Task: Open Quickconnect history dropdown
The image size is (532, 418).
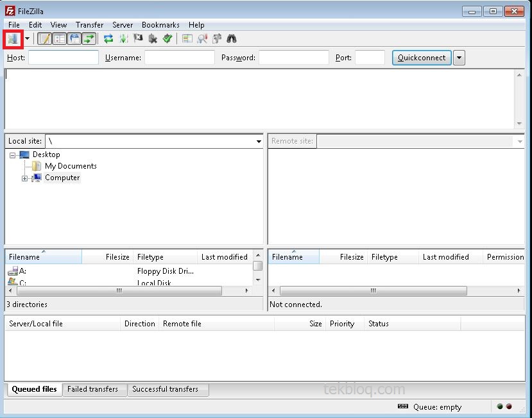Action: [459, 58]
